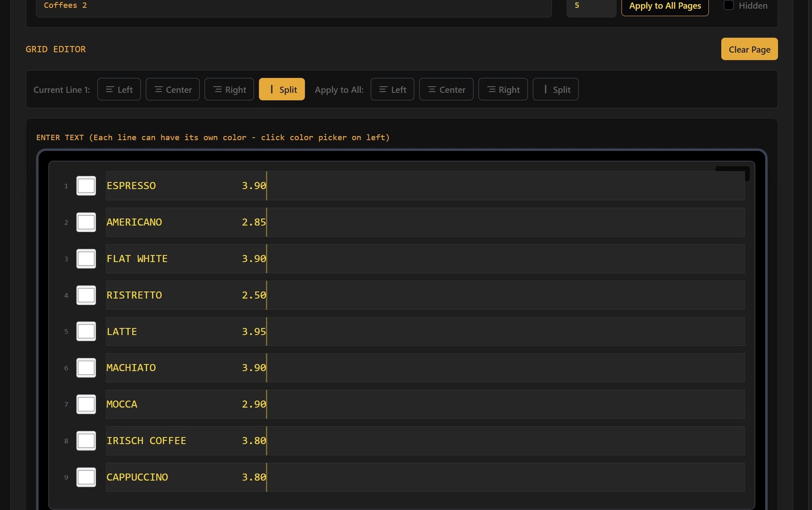This screenshot has height=510, width=812.
Task: Click Apply to All Pages button
Action: [665, 6]
